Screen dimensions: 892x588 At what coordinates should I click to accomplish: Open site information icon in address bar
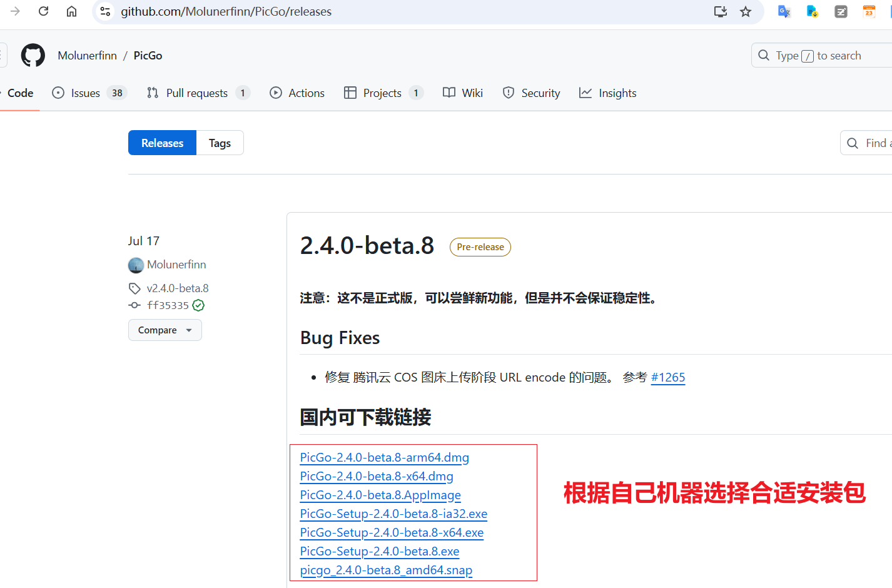coord(106,11)
